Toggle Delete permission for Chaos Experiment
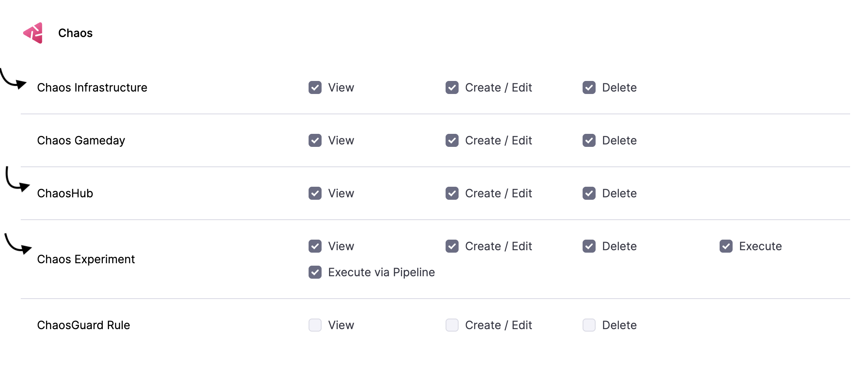The width and height of the screenshot is (868, 369). [x=589, y=246]
